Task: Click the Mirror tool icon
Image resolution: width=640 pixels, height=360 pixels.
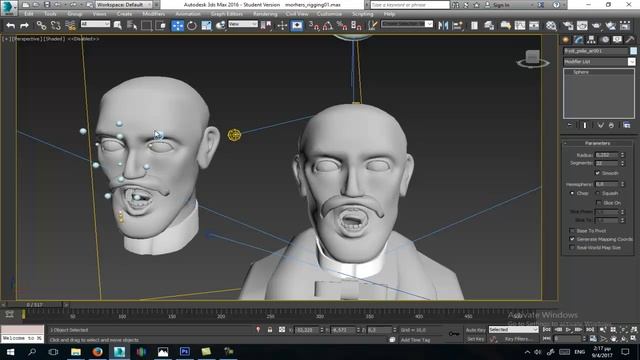Action: click(x=443, y=26)
